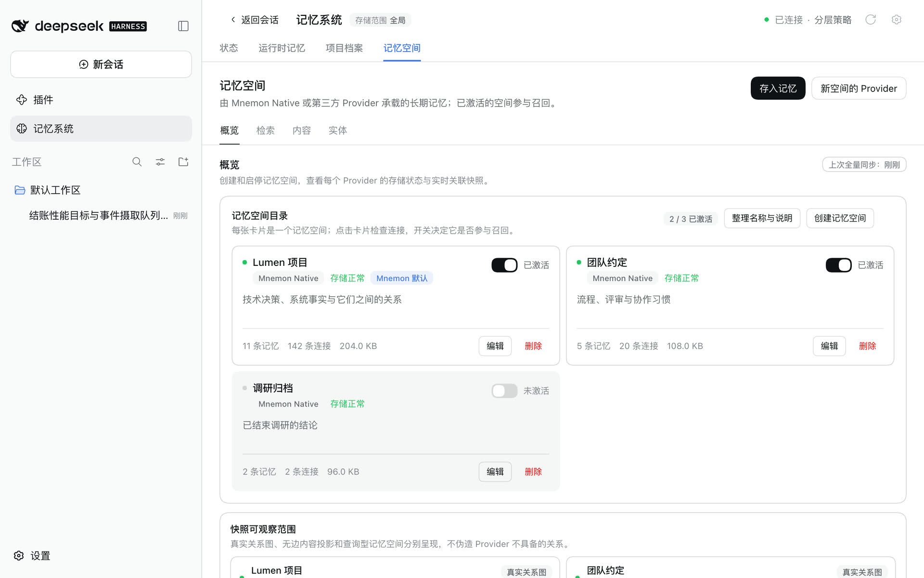Edit the Lumen 项目 card
Image resolution: width=924 pixels, height=578 pixels.
[495, 346]
